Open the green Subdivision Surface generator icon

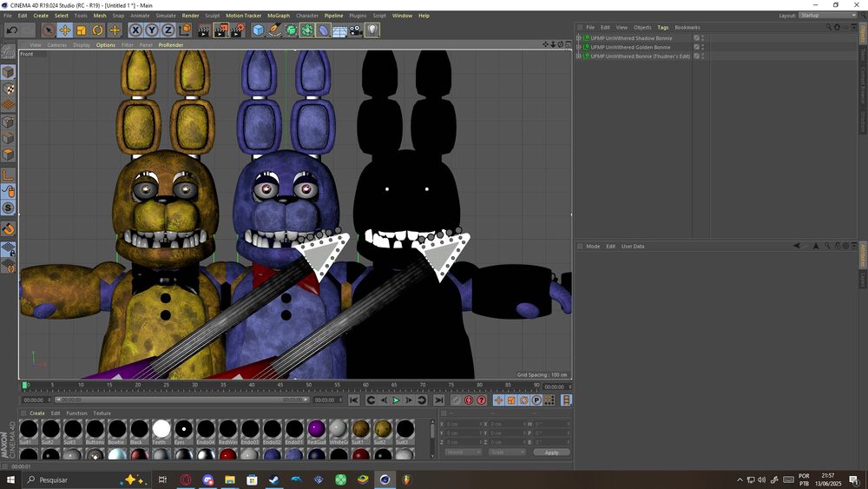[291, 30]
